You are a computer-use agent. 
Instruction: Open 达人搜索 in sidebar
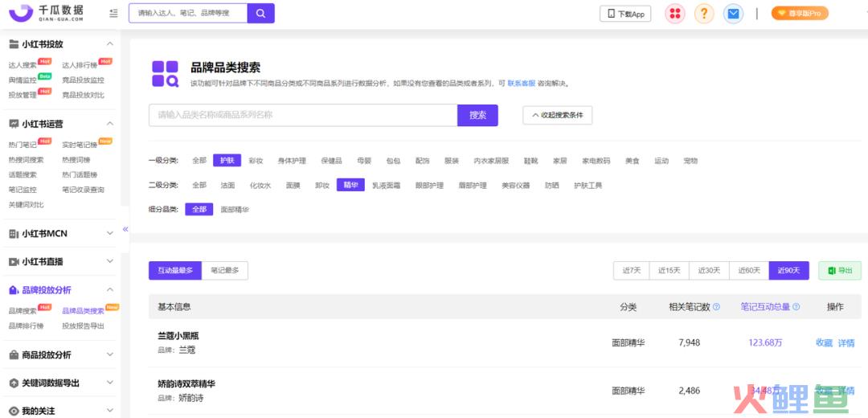pyautogui.click(x=23, y=65)
